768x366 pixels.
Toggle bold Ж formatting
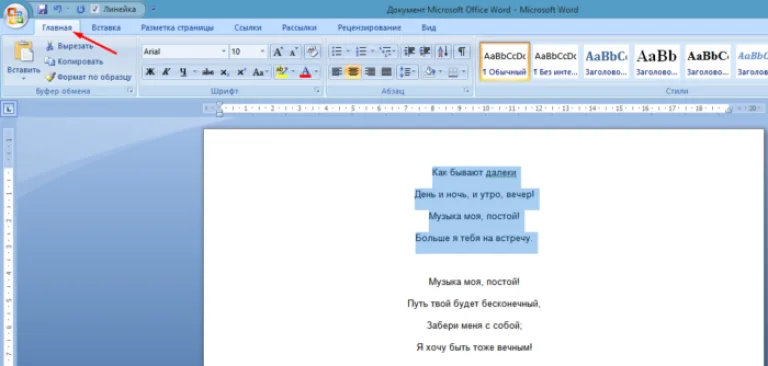[x=150, y=72]
